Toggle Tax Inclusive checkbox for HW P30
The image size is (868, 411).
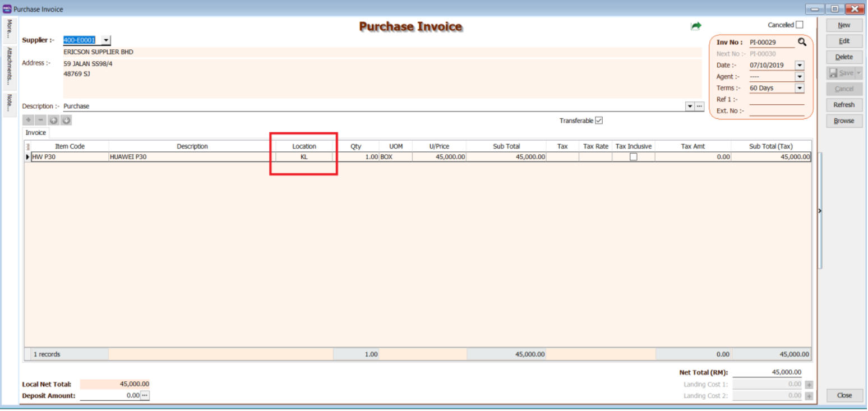click(633, 157)
